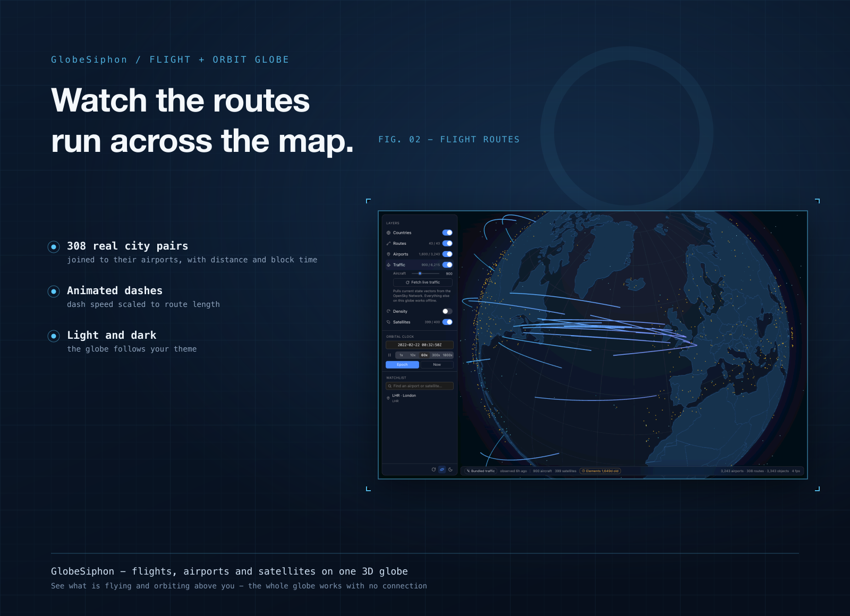Click the '900 aircraft' status text

[542, 471]
